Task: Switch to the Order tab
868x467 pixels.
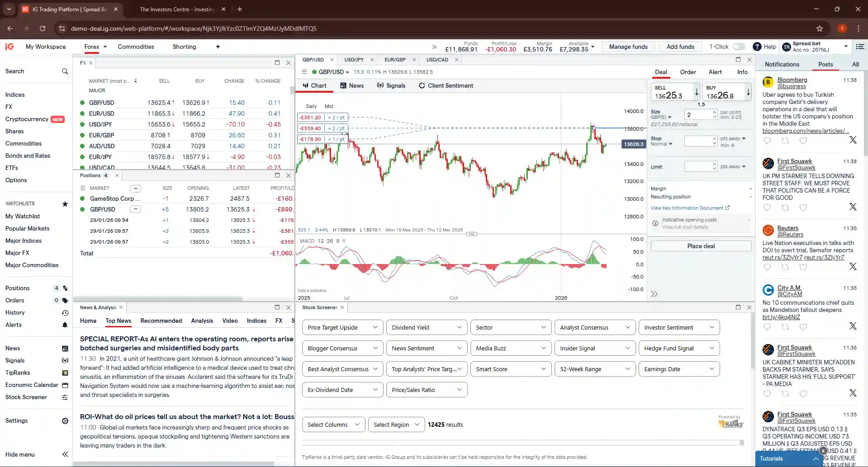Action: 688,72
